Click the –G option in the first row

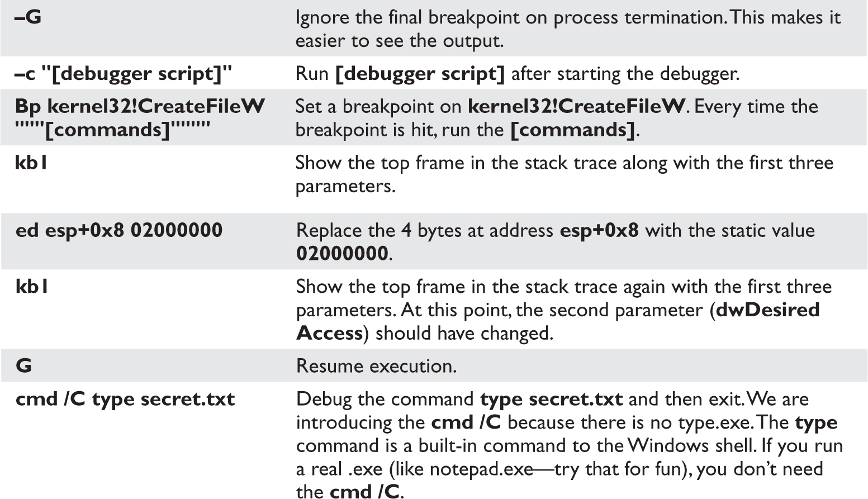[x=28, y=17]
